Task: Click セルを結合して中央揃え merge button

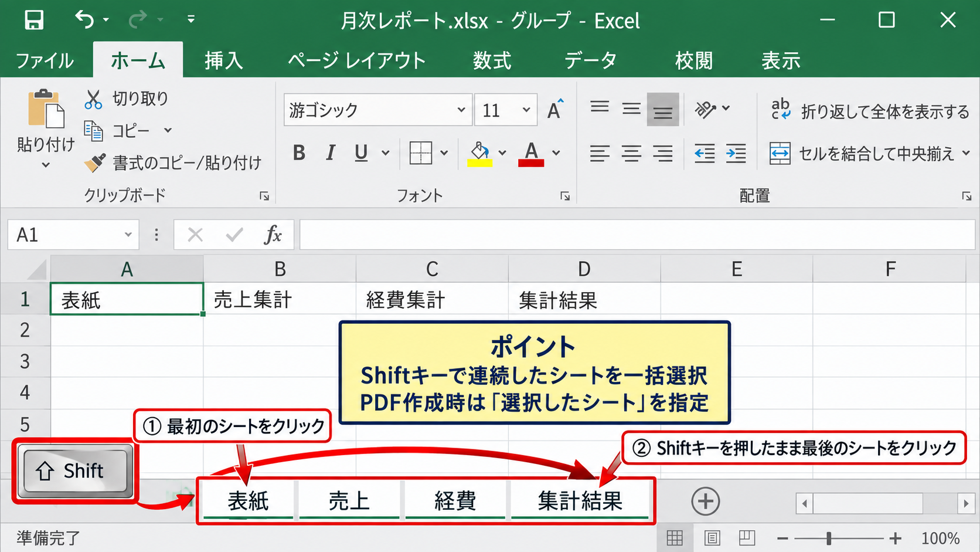Action: click(862, 154)
